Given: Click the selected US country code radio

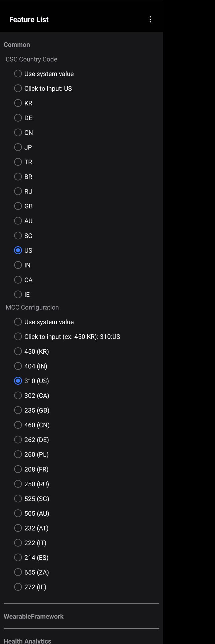Looking at the screenshot, I should pos(18,250).
